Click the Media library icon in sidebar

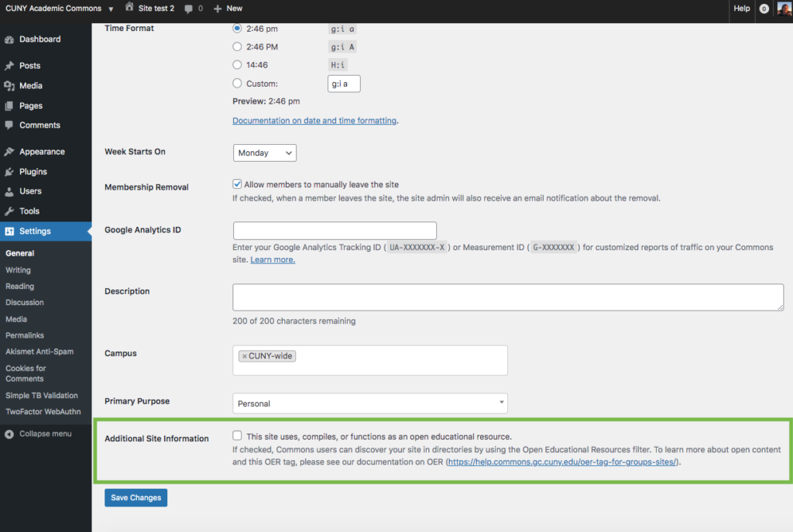click(x=9, y=86)
